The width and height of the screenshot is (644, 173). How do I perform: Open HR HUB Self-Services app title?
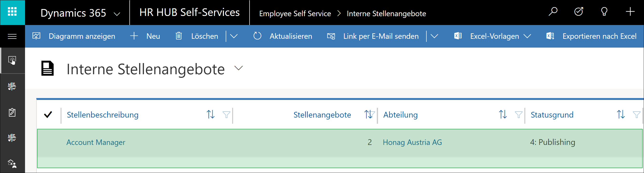pos(189,12)
